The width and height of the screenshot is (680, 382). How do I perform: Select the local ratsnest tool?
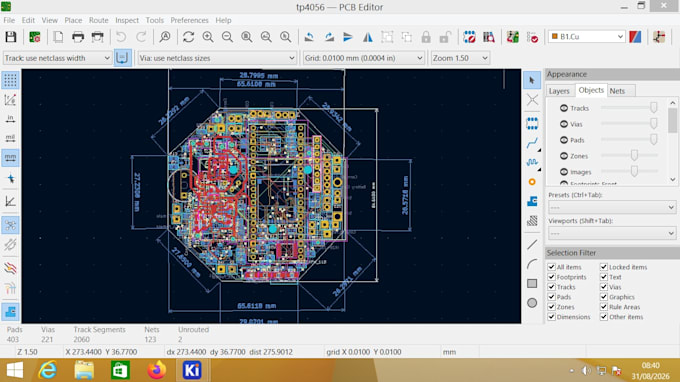click(532, 100)
